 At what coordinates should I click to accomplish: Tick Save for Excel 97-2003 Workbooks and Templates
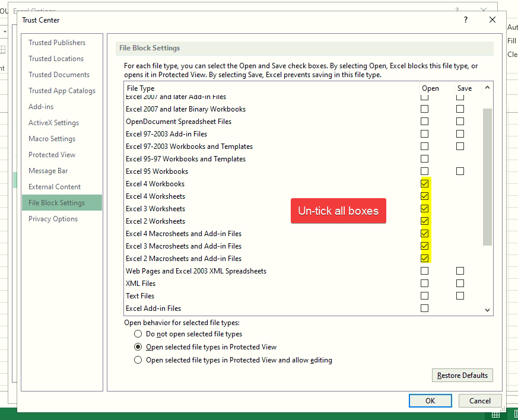pyautogui.click(x=460, y=147)
